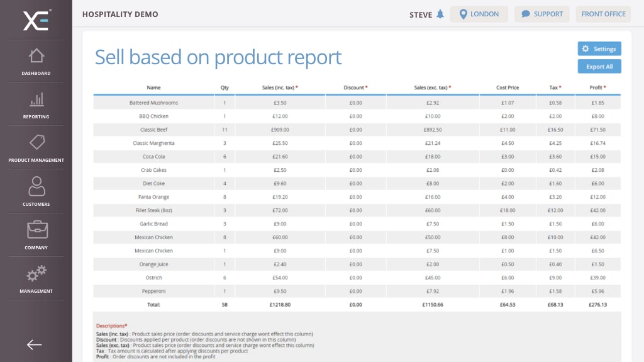Click Export All button
Screen dimensions: 644x362
click(x=599, y=67)
